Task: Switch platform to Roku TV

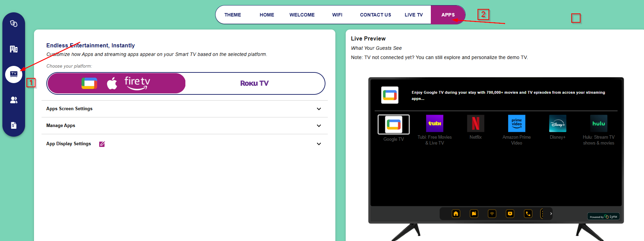Action: click(254, 83)
